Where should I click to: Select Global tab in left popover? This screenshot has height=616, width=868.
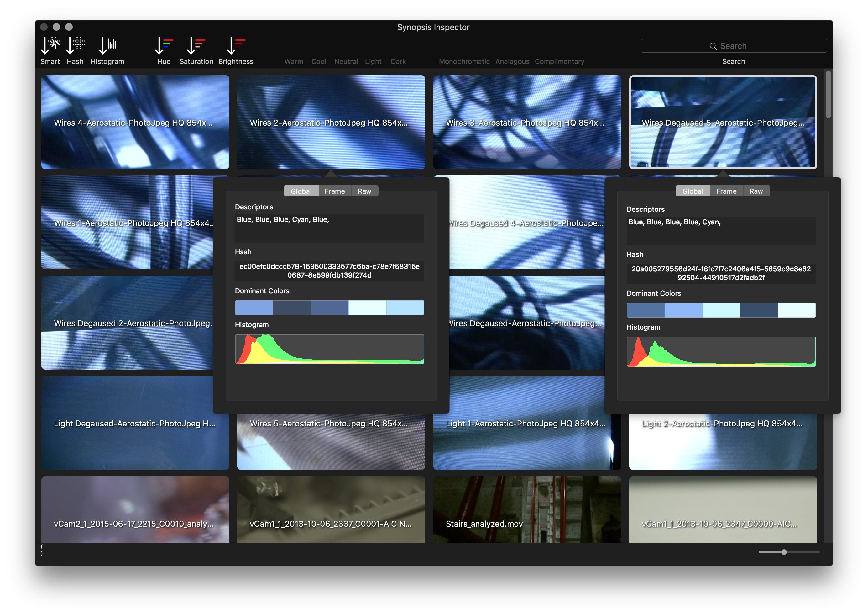(301, 191)
